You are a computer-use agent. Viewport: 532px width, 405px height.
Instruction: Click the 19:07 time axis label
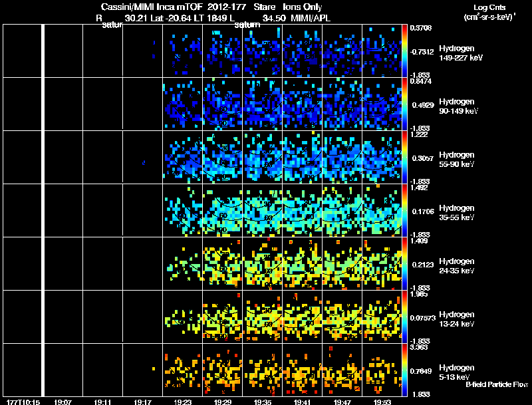pyautogui.click(x=63, y=402)
